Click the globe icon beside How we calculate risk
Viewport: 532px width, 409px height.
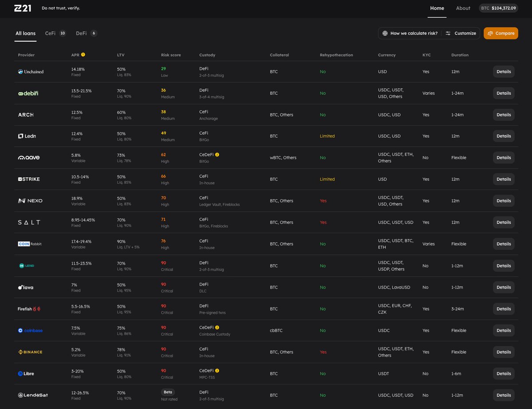(x=385, y=33)
